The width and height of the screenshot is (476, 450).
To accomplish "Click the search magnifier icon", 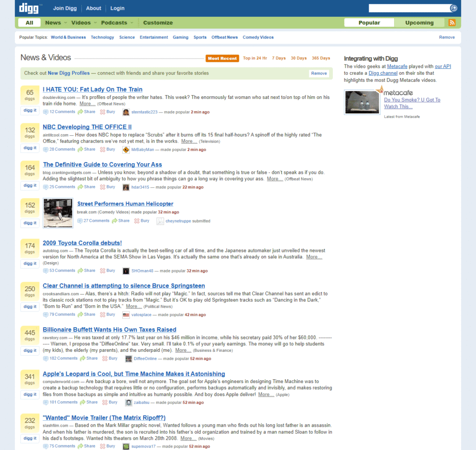I will pos(454,8).
